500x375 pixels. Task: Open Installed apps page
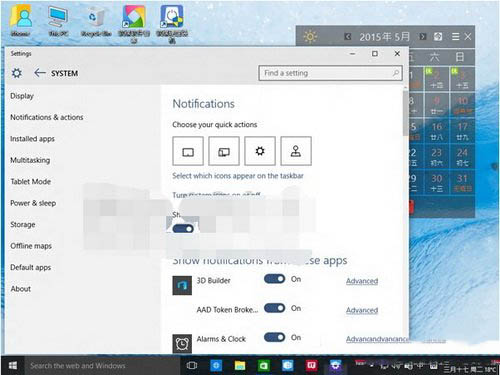32,139
